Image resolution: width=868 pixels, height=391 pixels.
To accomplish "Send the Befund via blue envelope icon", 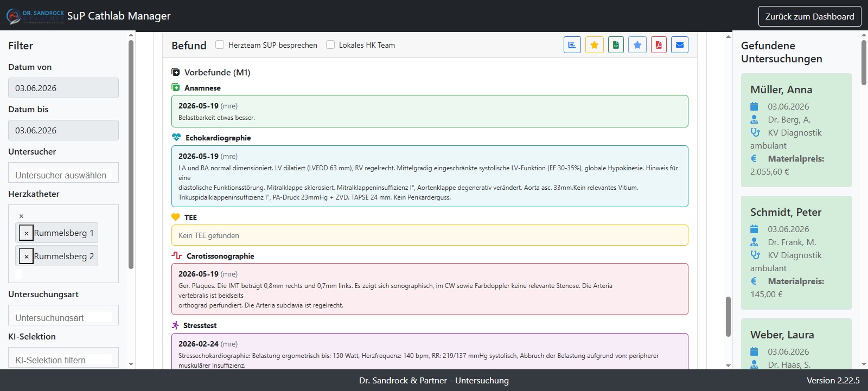I will pos(680,45).
